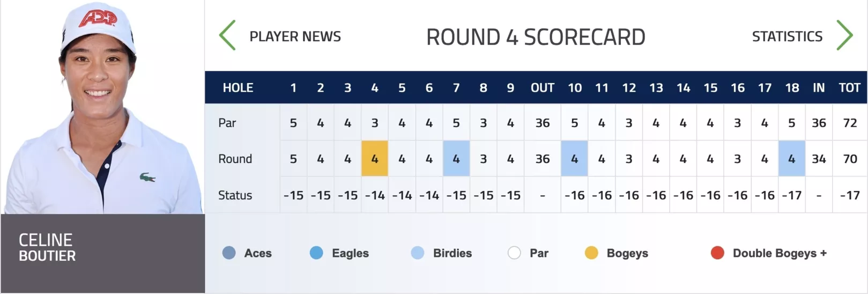Click the Celine Boutier name banner
The height and width of the screenshot is (294, 868).
[102, 253]
